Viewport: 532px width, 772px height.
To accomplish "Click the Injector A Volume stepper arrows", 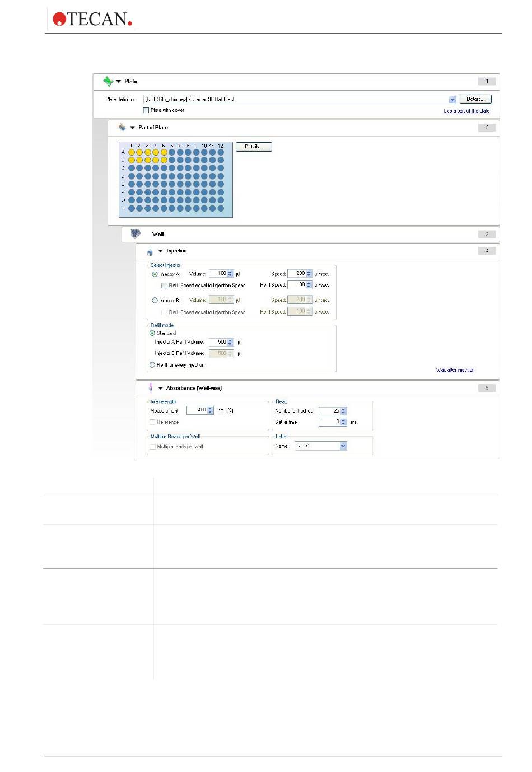I will coord(230,274).
